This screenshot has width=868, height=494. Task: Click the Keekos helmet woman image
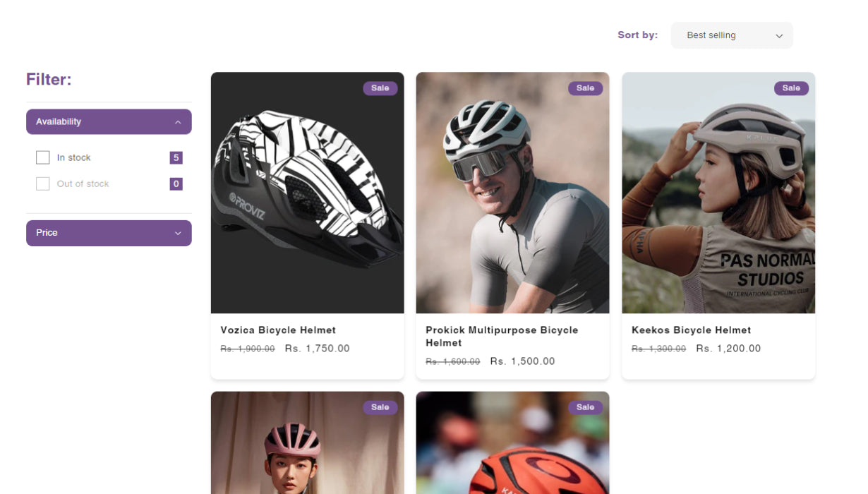click(x=718, y=193)
